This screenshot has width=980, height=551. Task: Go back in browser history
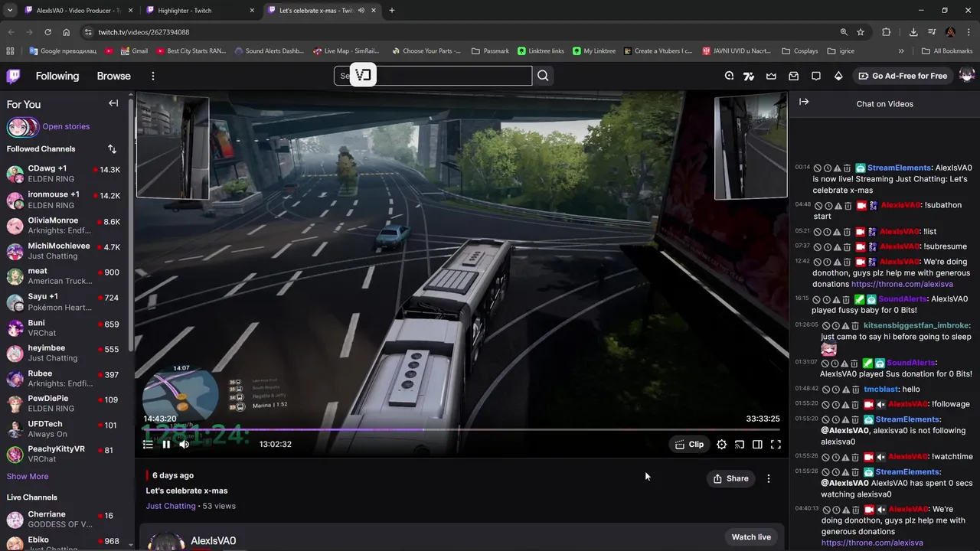(11, 32)
